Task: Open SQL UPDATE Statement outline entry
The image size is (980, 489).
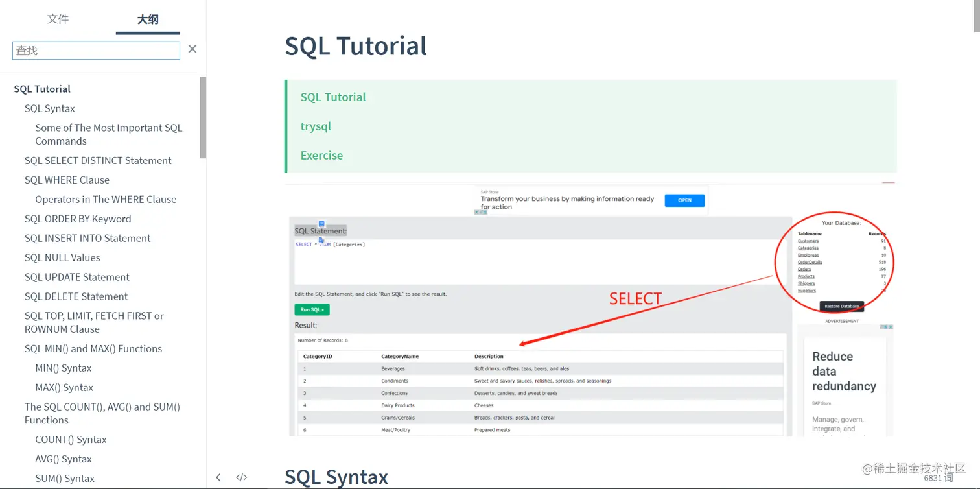Action: tap(77, 277)
